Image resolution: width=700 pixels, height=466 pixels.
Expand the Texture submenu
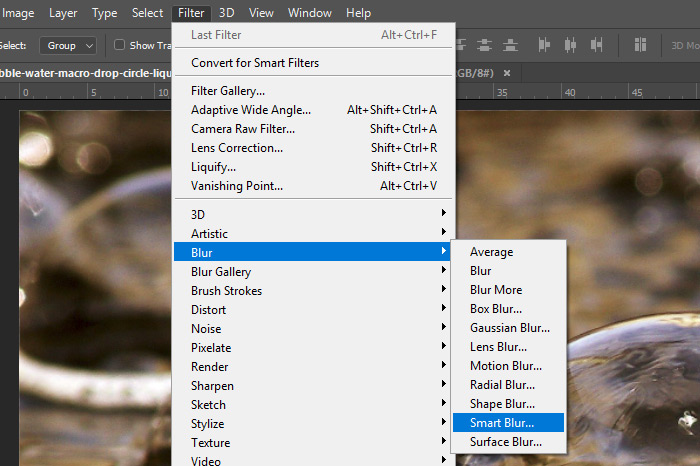pyautogui.click(x=313, y=443)
